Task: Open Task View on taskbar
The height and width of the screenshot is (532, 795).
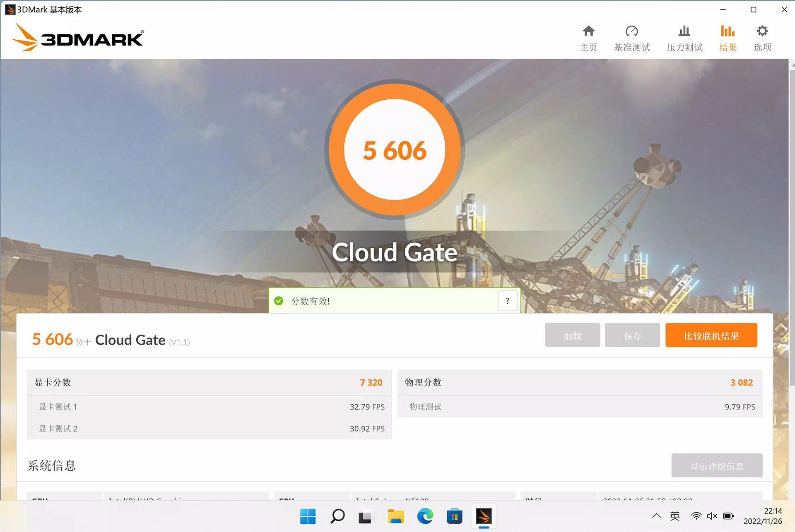Action: (x=365, y=516)
